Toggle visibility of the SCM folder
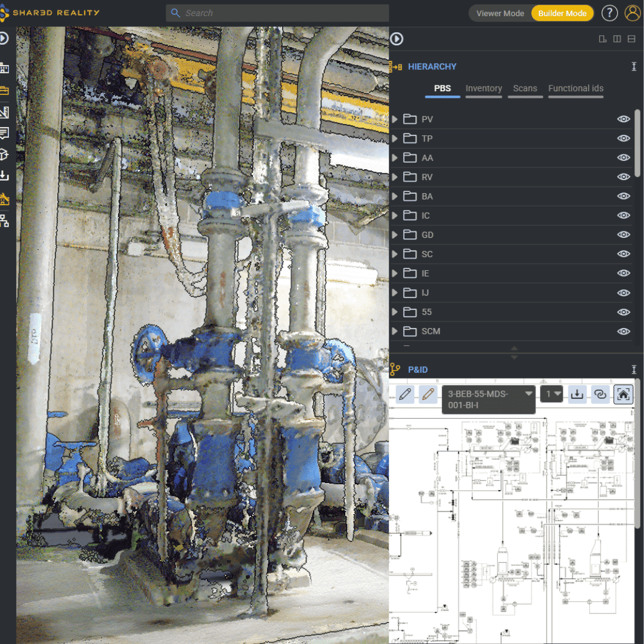The width and height of the screenshot is (644, 644). (x=623, y=332)
